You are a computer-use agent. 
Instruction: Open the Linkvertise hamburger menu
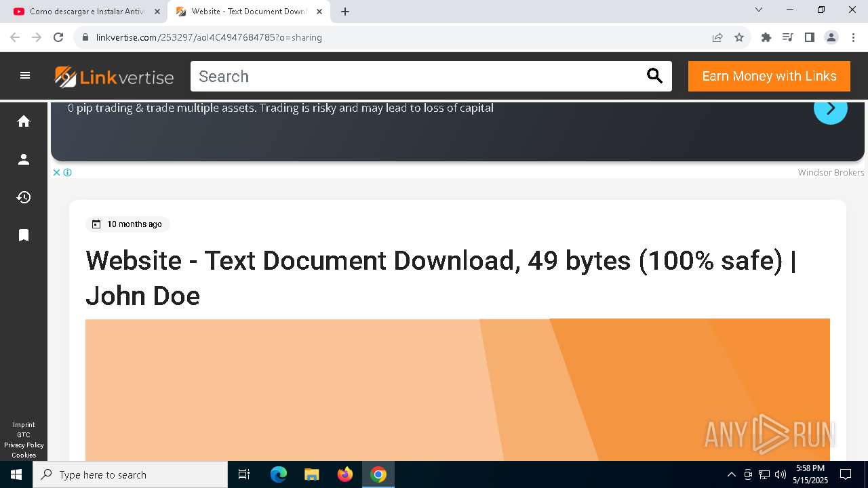click(25, 76)
